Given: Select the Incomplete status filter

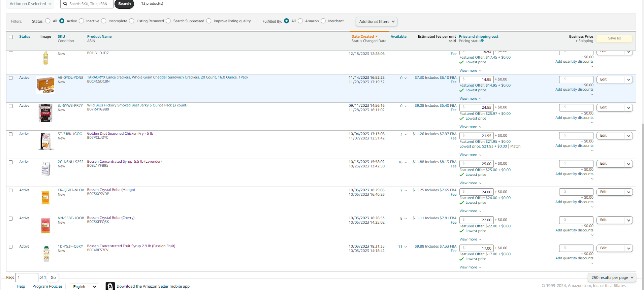Looking at the screenshot, I should (104, 21).
